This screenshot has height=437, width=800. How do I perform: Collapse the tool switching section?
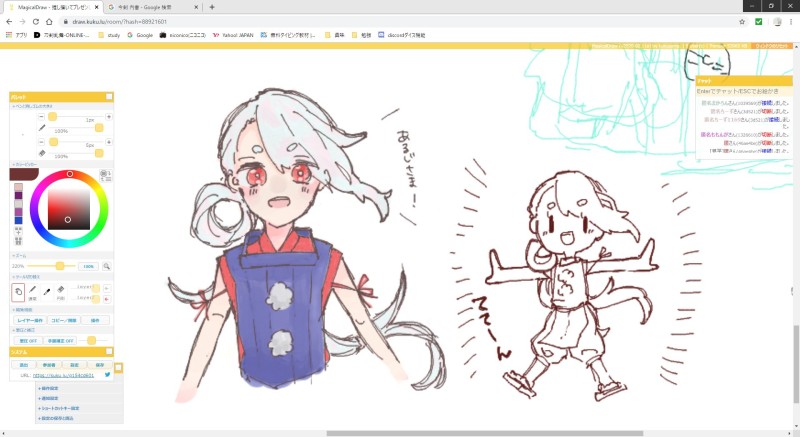(26, 276)
